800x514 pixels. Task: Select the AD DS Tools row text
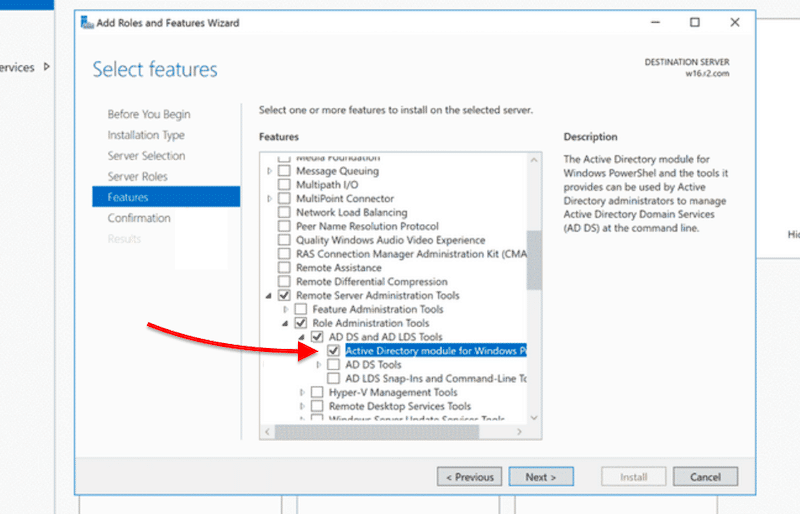click(x=373, y=364)
